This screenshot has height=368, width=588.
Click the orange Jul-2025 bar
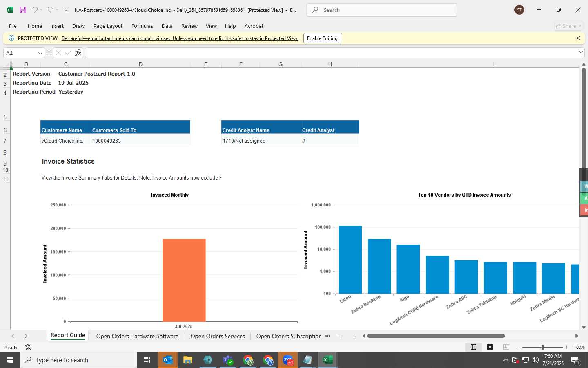[184, 280]
